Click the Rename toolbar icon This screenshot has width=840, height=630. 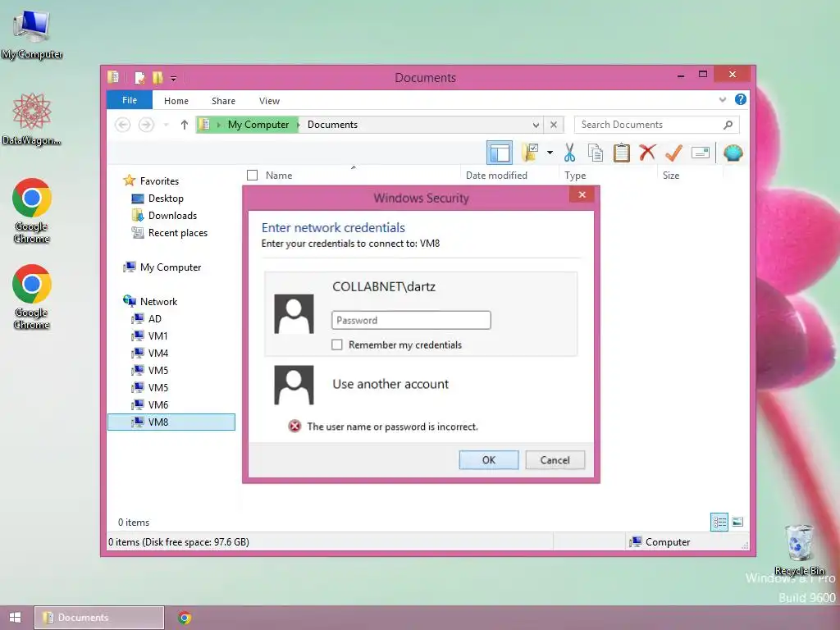coord(701,153)
